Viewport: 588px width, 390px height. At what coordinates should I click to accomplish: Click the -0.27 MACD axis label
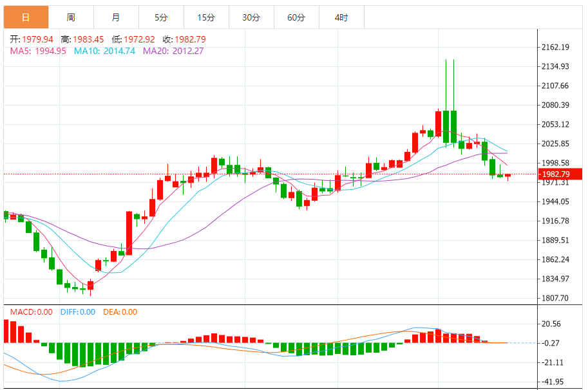tap(551, 343)
